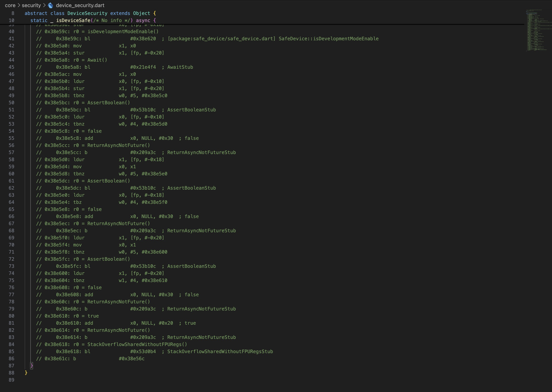Screen dimensions: 552x392
Task: Click 'ReturnAsyncNotFuture()' at 0x38e614
Action: pos(119,330)
